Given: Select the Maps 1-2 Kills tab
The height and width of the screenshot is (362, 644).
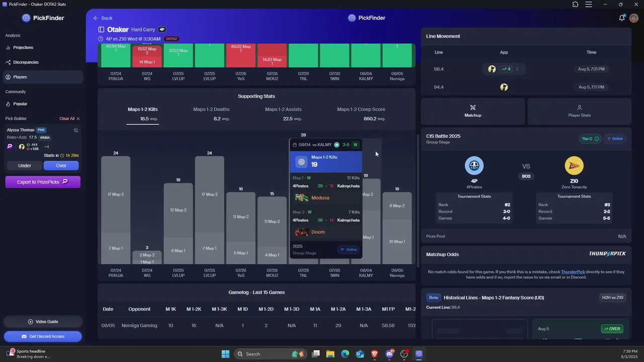Looking at the screenshot, I should (143, 114).
